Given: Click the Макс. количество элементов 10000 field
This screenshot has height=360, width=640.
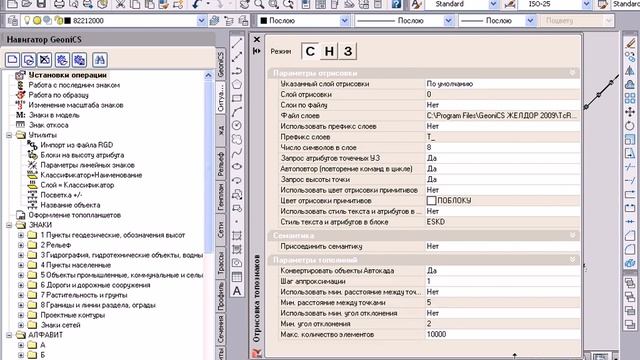Looking at the screenshot, I should click(502, 334).
